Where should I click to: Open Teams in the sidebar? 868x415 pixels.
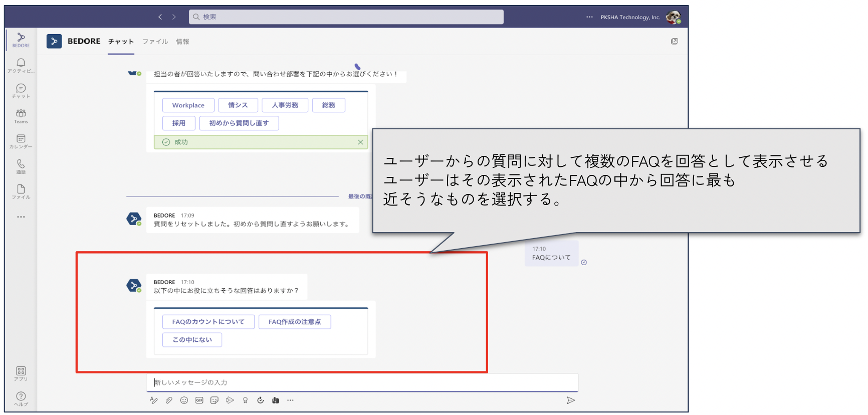click(21, 116)
